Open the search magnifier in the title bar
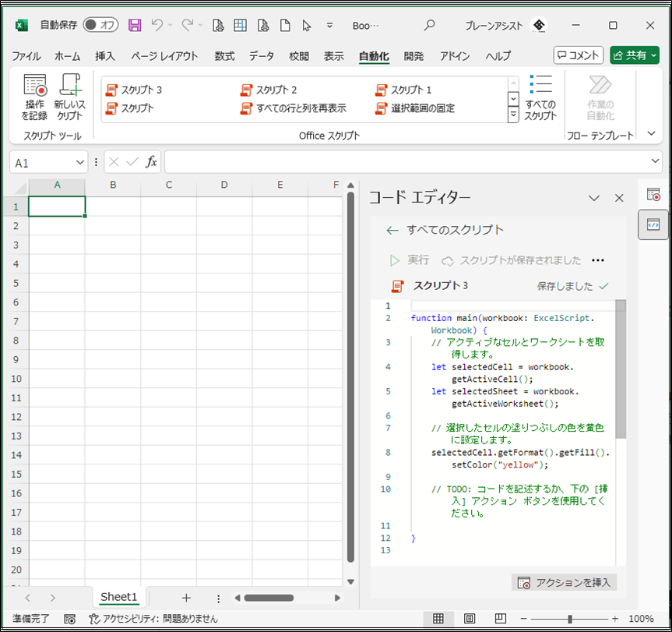This screenshot has height=632, width=672. point(429,25)
